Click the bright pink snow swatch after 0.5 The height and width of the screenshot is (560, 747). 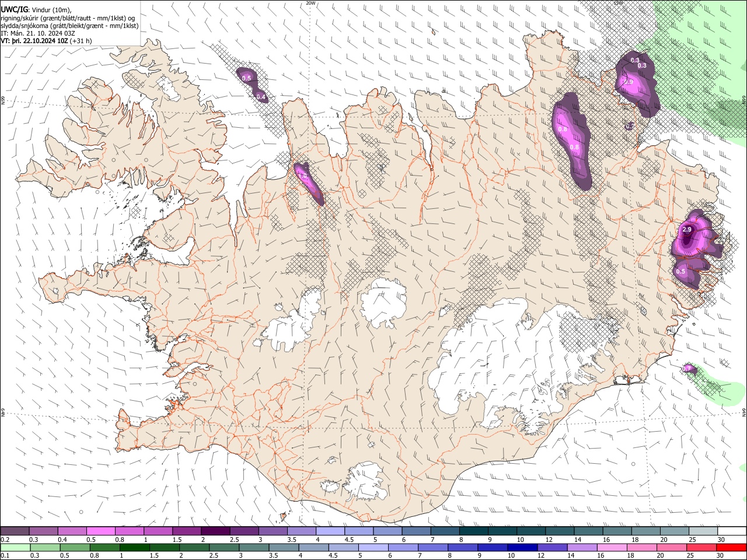coord(100,531)
